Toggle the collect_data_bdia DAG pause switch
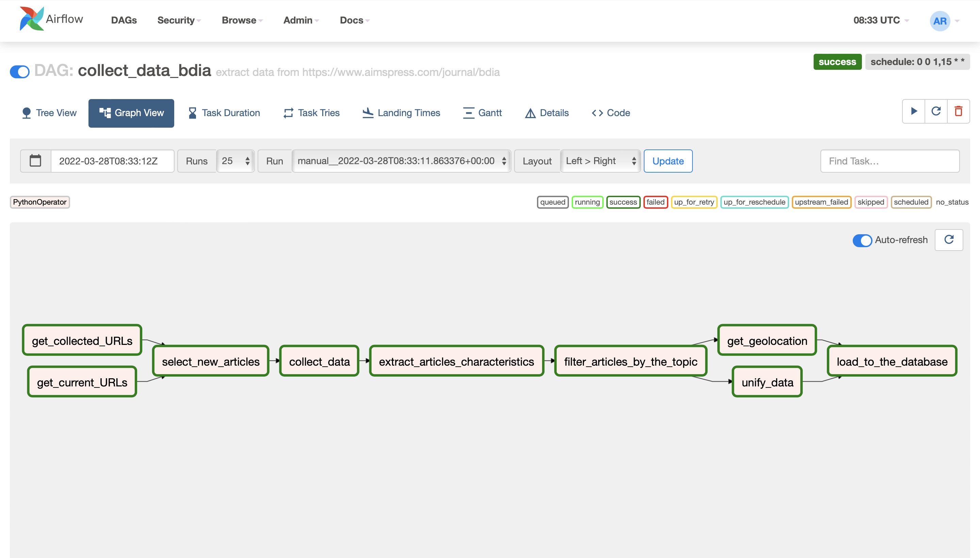 pos(20,72)
